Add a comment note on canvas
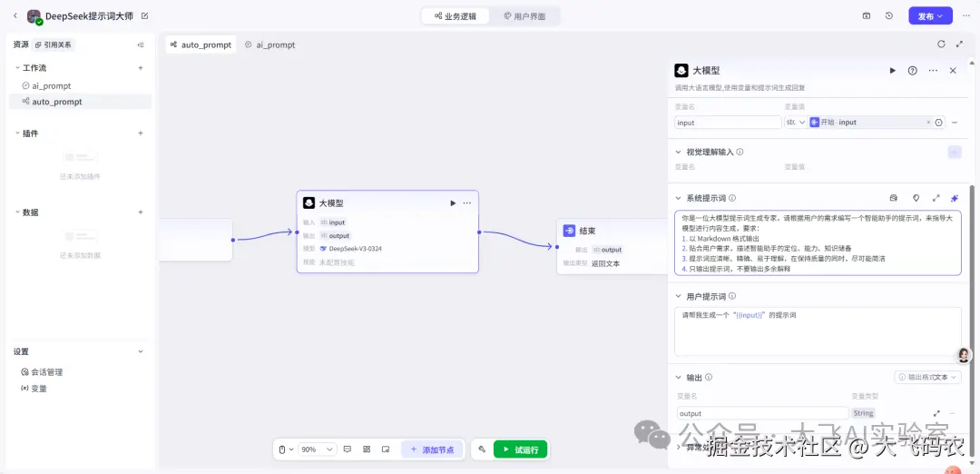The height and width of the screenshot is (474, 980). click(348, 449)
